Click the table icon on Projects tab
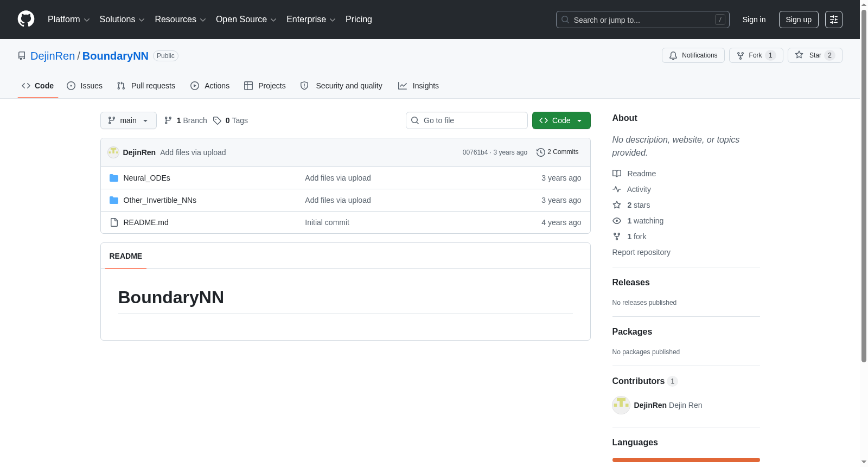 (x=248, y=86)
